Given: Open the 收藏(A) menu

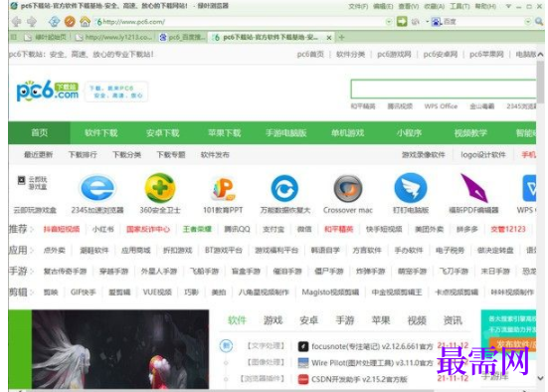Looking at the screenshot, I should click(434, 6).
